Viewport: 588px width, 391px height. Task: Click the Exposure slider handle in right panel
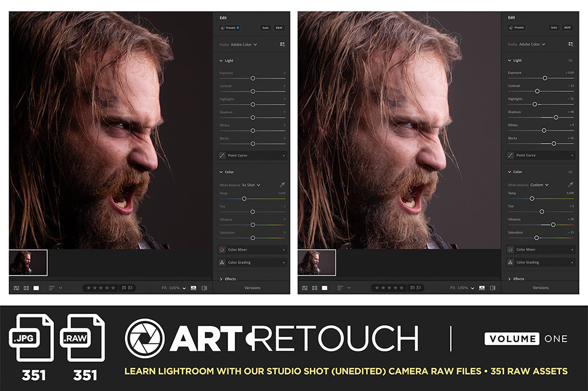tap(545, 78)
